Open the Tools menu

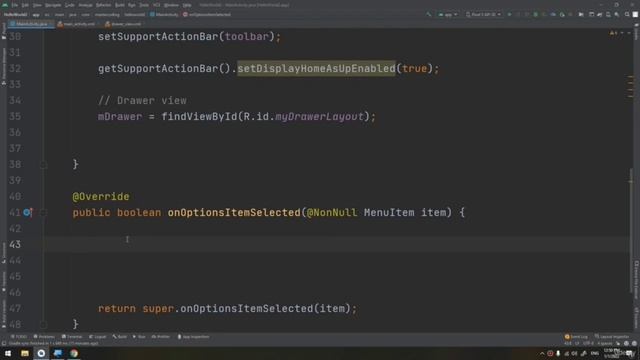click(x=144, y=5)
